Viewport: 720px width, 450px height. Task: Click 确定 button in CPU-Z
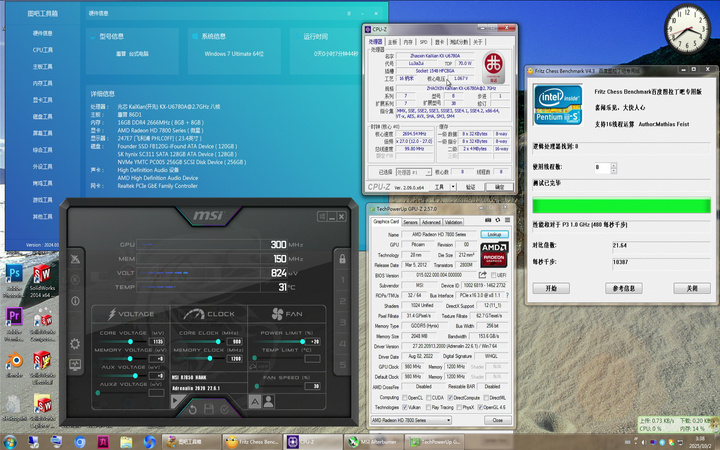coord(500,187)
